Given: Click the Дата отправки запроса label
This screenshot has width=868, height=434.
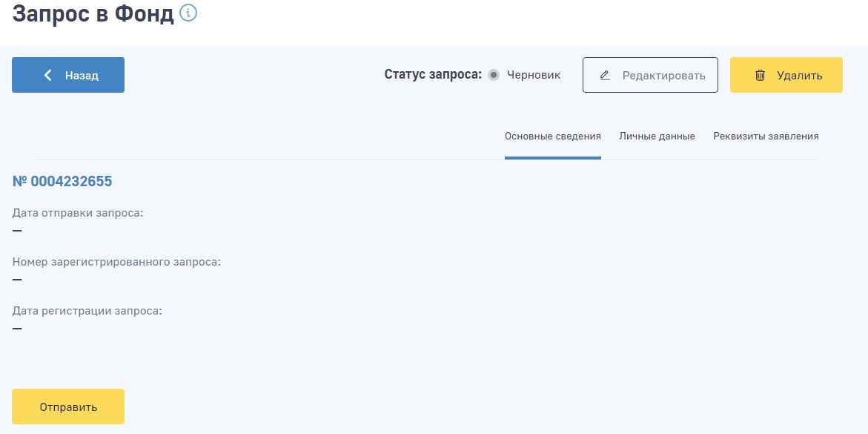Looking at the screenshot, I should tap(78, 213).
